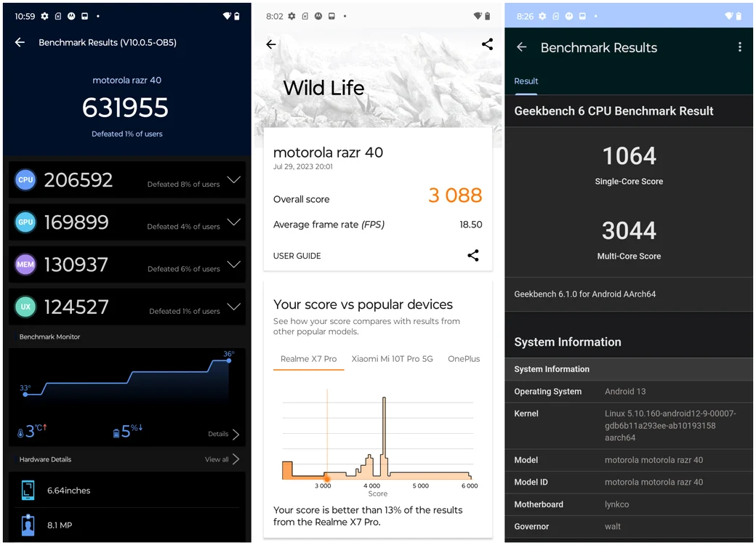Tap the Average frame rate value 18.50
The height and width of the screenshot is (545, 756).
[470, 225]
